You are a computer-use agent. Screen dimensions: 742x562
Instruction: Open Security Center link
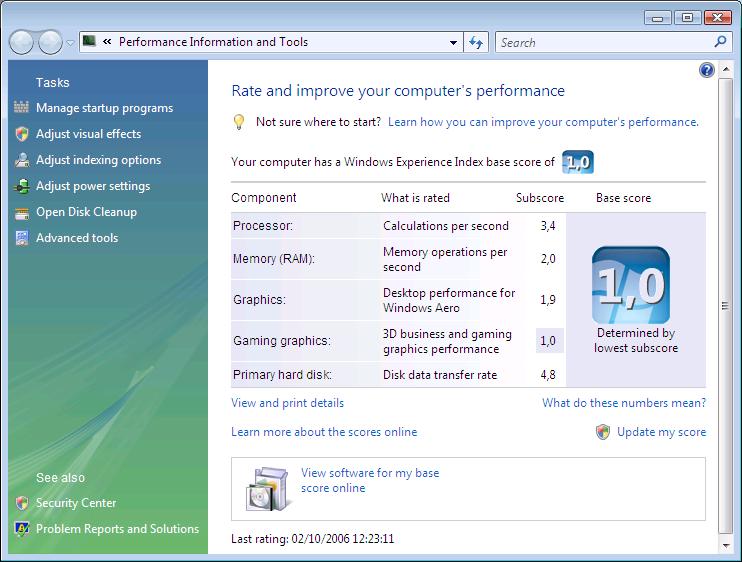coord(76,503)
